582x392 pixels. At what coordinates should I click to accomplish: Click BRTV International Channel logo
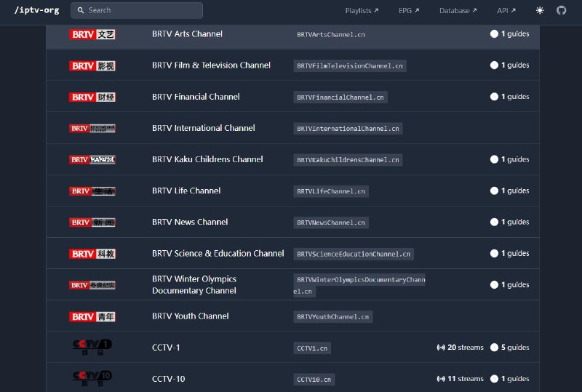pos(92,129)
